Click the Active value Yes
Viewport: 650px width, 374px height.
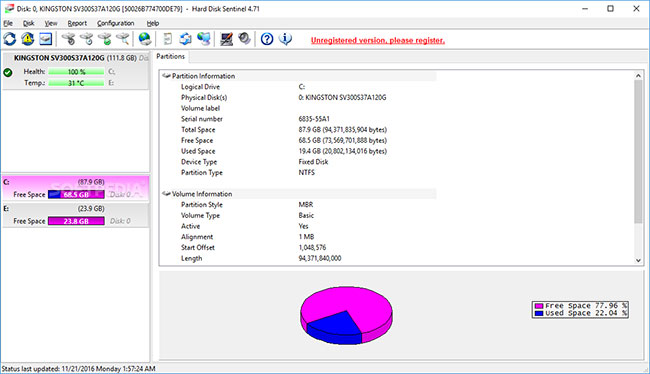(303, 226)
